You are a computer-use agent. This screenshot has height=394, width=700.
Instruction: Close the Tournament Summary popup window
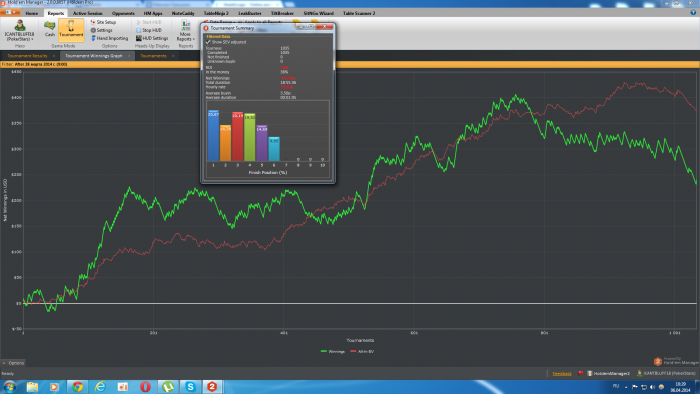(325, 27)
